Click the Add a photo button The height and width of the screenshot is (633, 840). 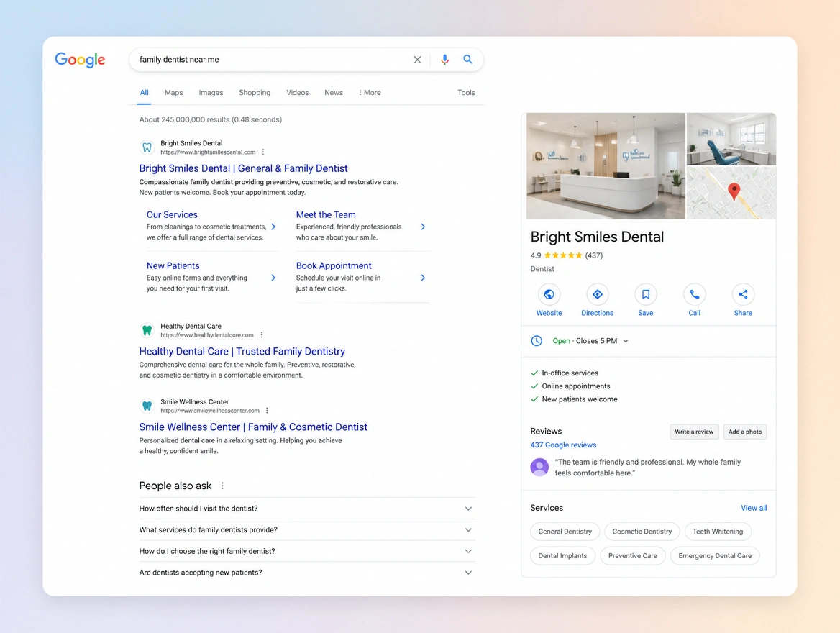point(744,432)
